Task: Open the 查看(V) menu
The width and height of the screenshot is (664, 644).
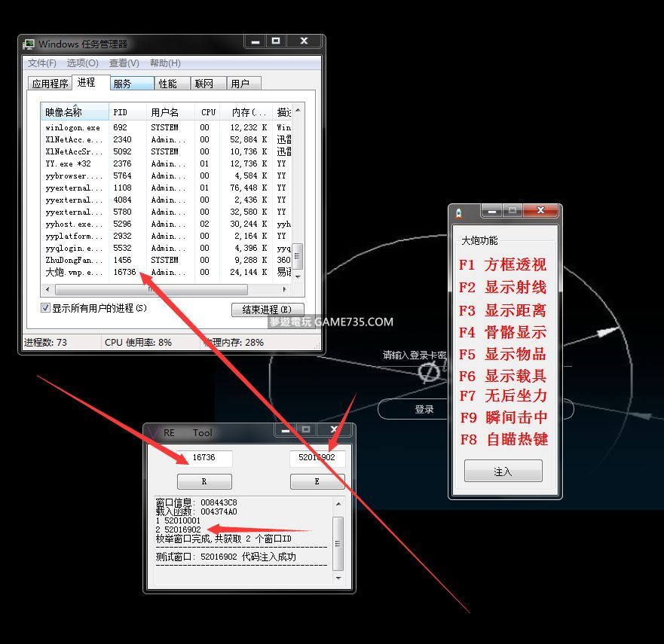Action: click(x=124, y=63)
